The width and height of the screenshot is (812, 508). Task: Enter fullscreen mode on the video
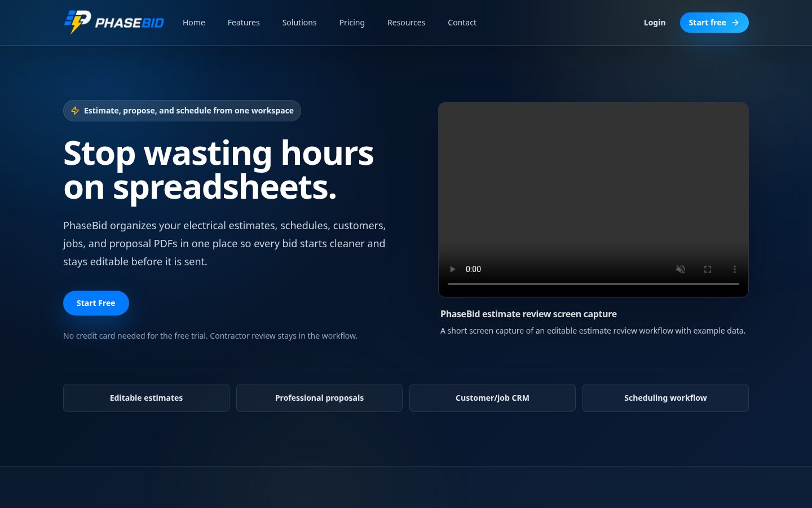click(x=708, y=269)
